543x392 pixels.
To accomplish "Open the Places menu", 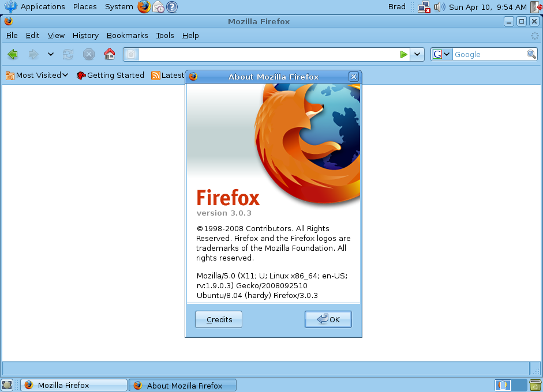I will (85, 6).
